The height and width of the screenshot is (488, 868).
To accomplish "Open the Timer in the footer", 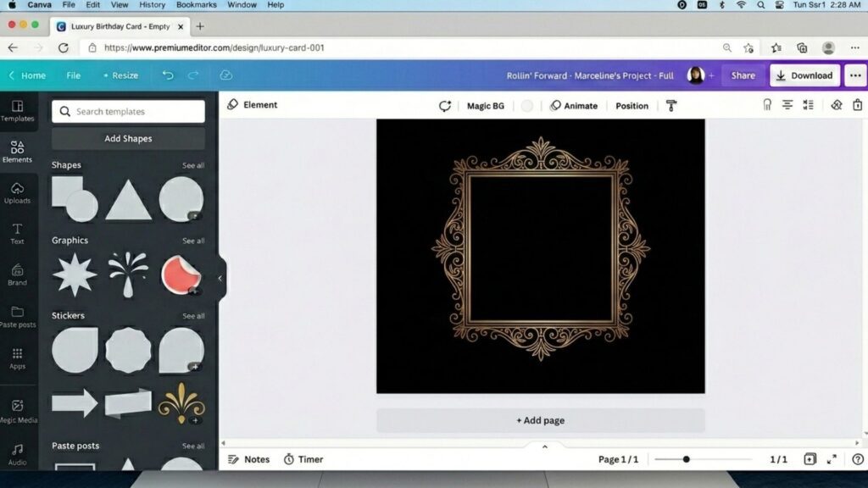I will tap(303, 459).
